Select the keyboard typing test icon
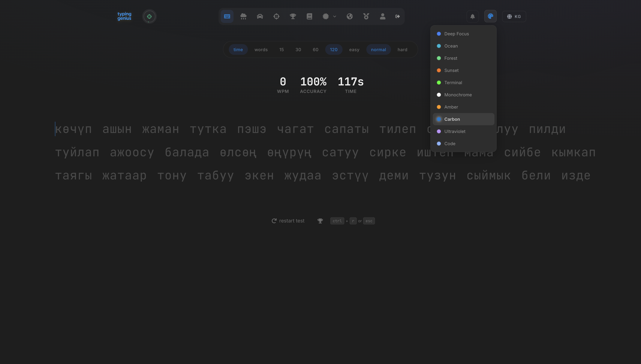The height and width of the screenshot is (364, 641). (x=227, y=16)
